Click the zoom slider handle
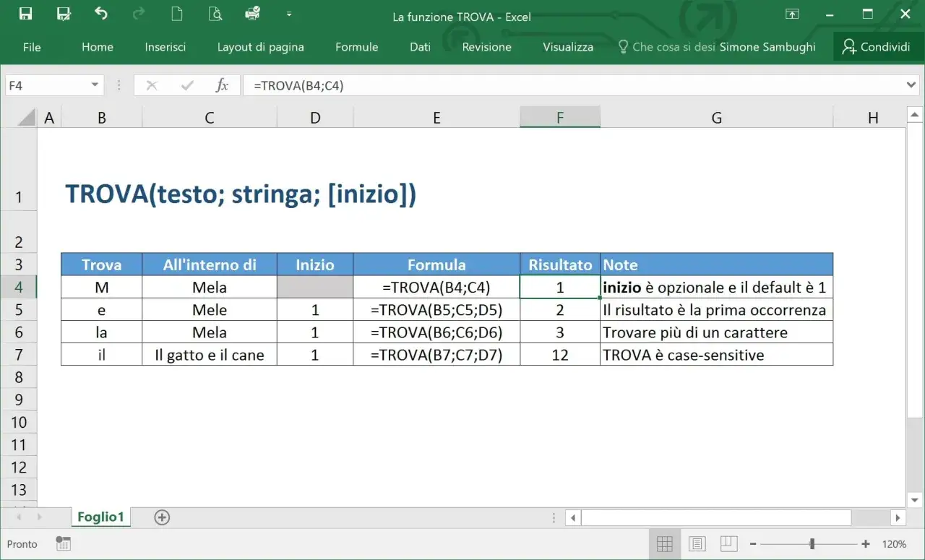Screen dimensions: 925x560 point(812,543)
